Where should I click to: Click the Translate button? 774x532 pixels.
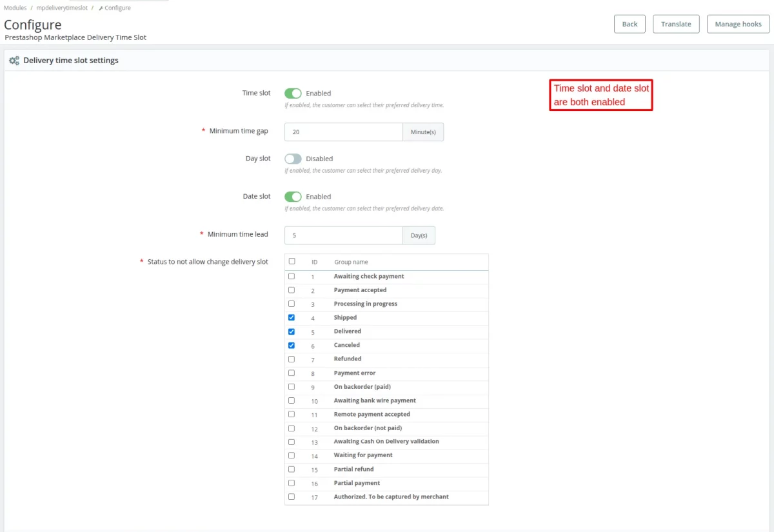click(676, 24)
